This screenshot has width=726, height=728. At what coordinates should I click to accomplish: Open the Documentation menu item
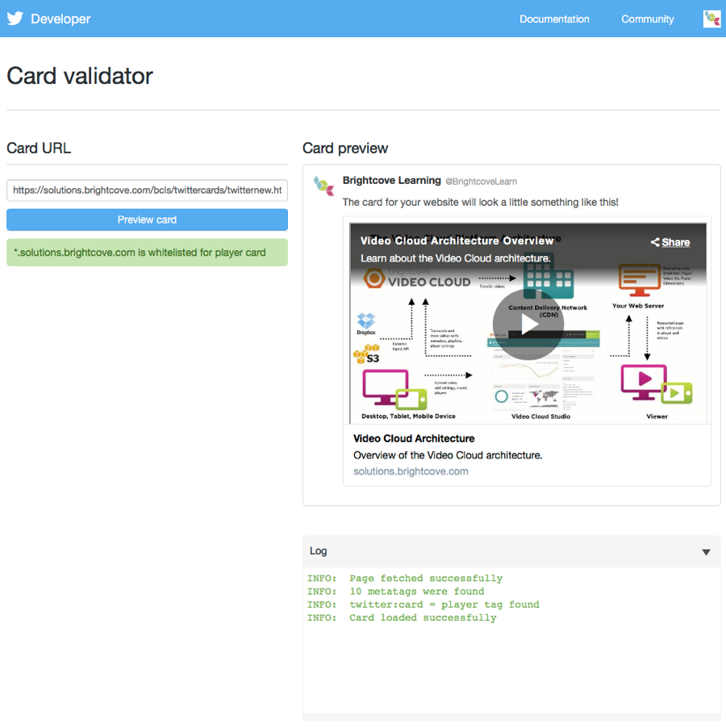[554, 19]
